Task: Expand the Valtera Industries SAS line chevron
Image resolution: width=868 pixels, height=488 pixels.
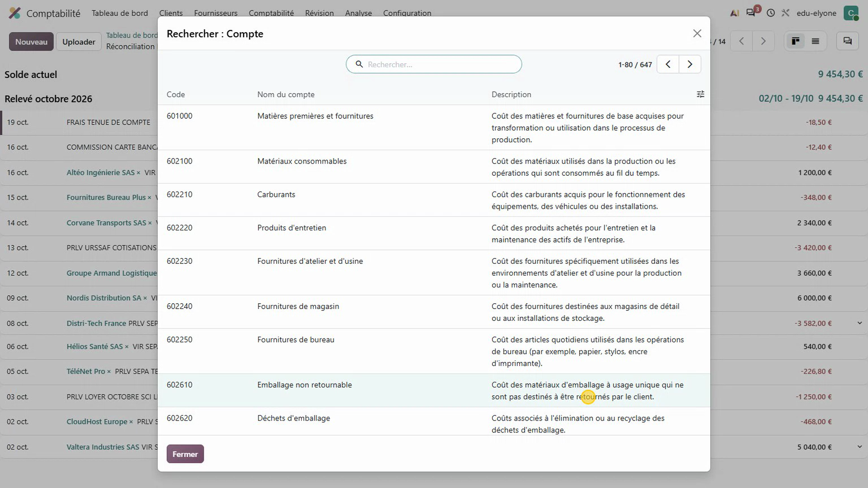Action: pyautogui.click(x=859, y=447)
